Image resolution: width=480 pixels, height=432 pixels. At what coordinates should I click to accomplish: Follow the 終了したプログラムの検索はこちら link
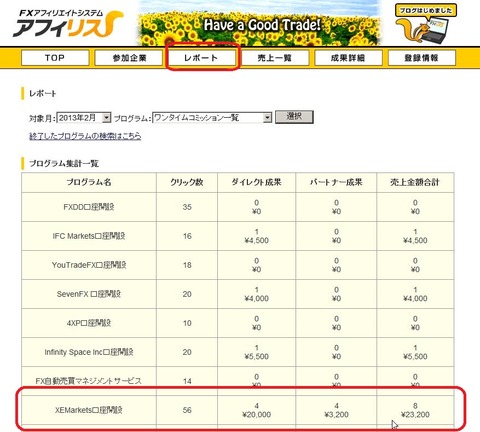click(85, 136)
